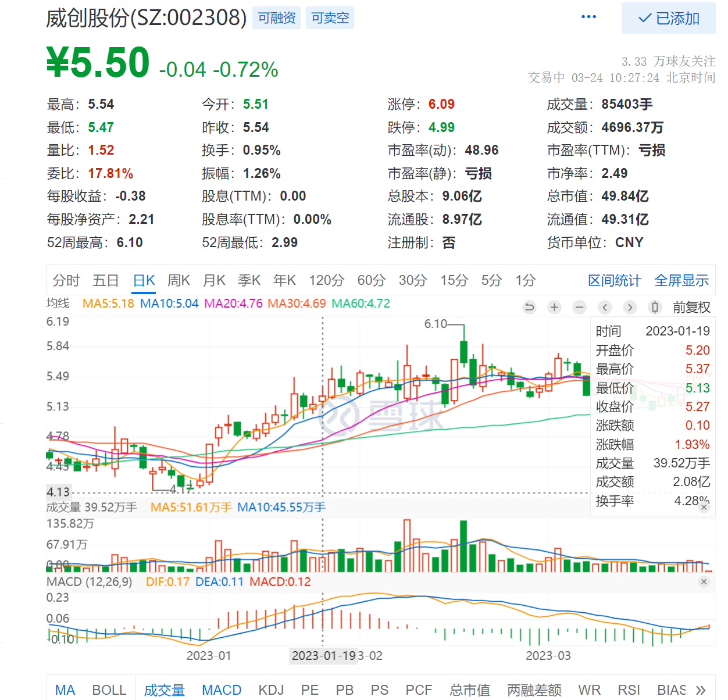The width and height of the screenshot is (728, 700).
Task: Zoom in the K-line chart with plus icon
Action: pos(555,307)
